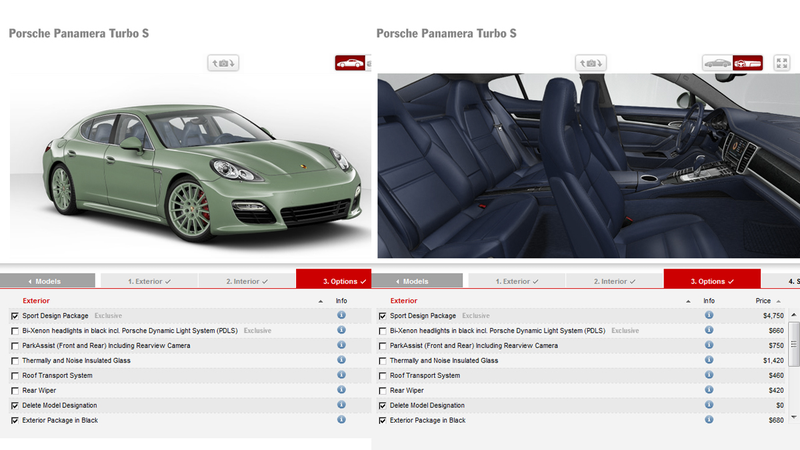Open info for Bi-Xenon headlights, left panel
The width and height of the screenshot is (800, 450).
click(341, 330)
